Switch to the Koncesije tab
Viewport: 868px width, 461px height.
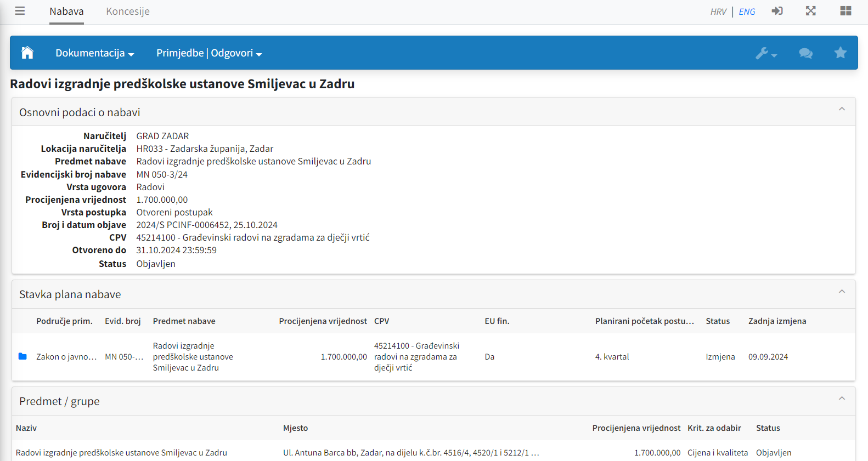click(128, 12)
